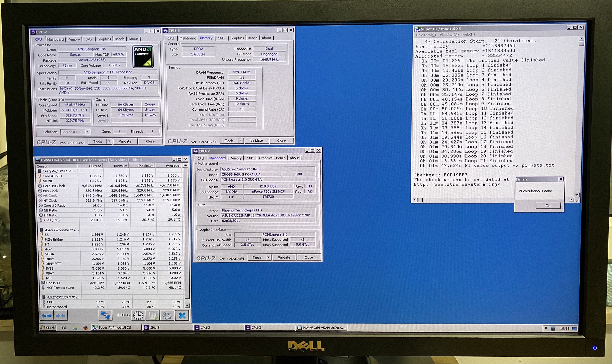Click the Core Speed 4616.47 MHz value
Screen dimensions: 612x364
(x=74, y=105)
